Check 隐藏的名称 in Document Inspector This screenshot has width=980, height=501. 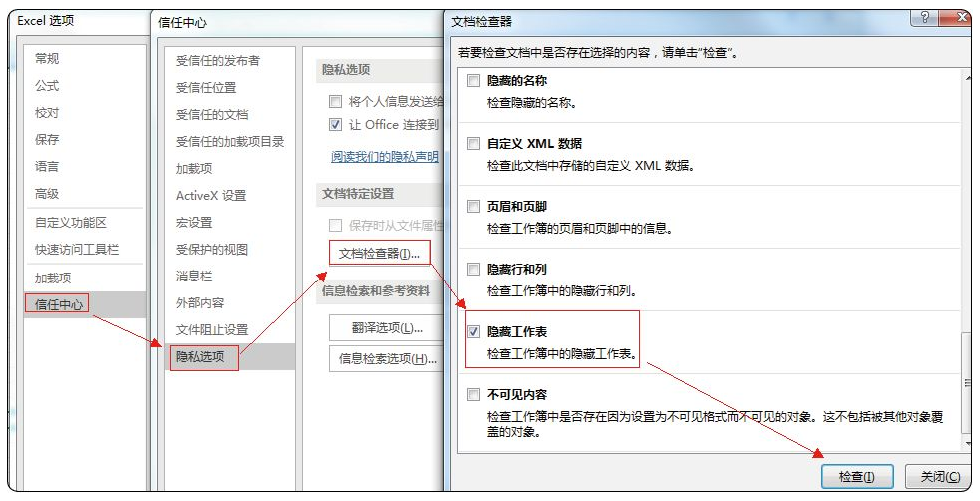pos(473,81)
